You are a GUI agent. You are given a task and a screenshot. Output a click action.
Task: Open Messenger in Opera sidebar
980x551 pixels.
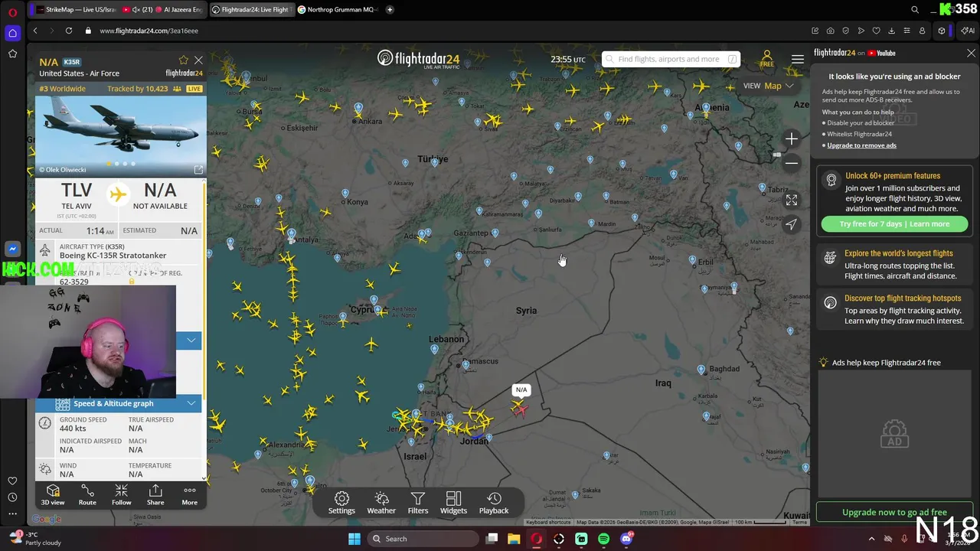(x=12, y=249)
